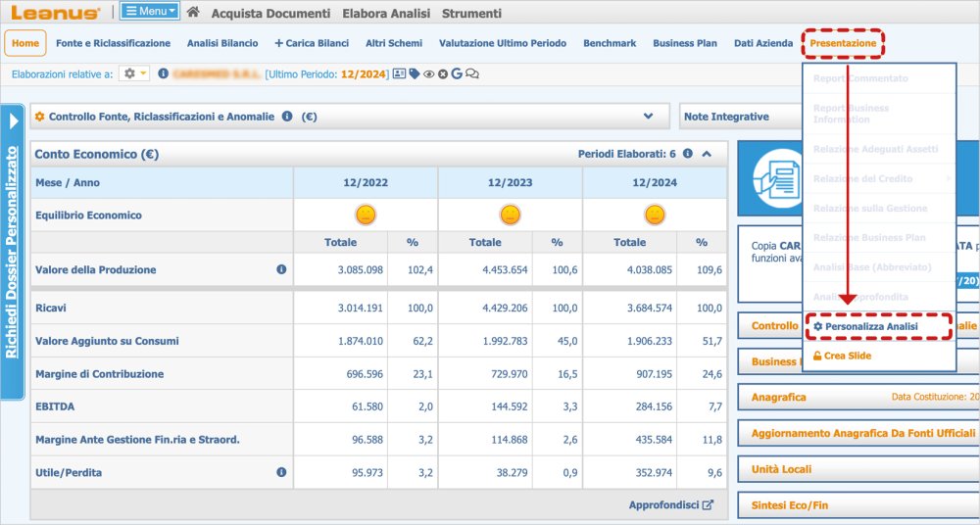The height and width of the screenshot is (525, 980).
Task: Open the comments speech bubble icon
Action: (472, 73)
